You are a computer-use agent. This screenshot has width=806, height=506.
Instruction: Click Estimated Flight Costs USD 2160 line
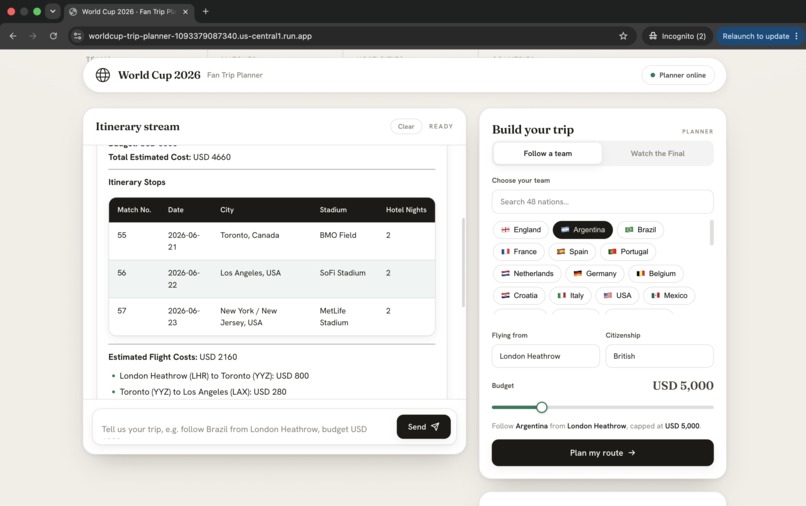[173, 357]
